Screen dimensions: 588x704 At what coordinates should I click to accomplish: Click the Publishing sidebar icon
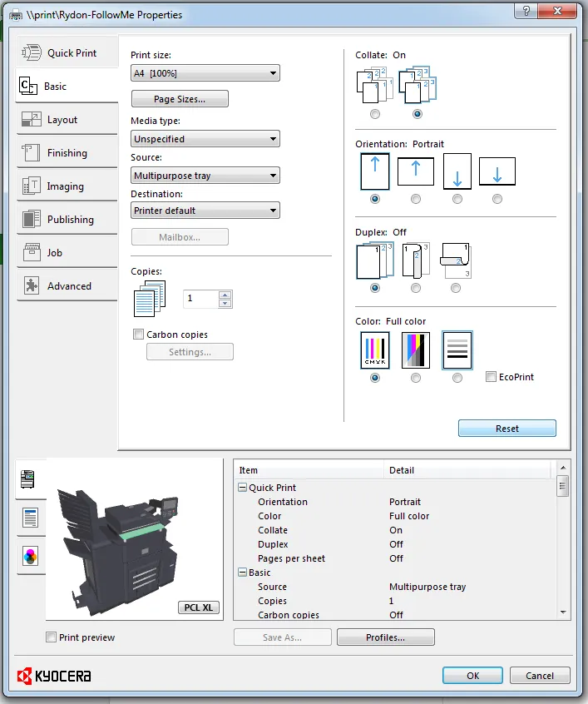click(32, 219)
